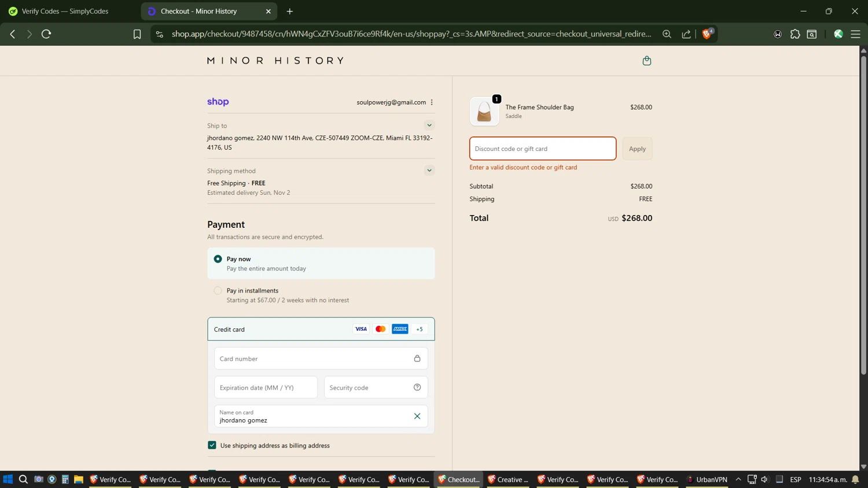This screenshot has height=488, width=868.
Task: Click the Total $268.00 amount
Action: pyautogui.click(x=637, y=218)
